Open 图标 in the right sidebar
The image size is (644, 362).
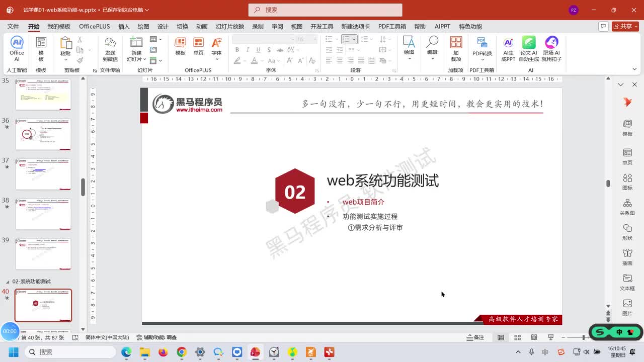[x=627, y=182]
